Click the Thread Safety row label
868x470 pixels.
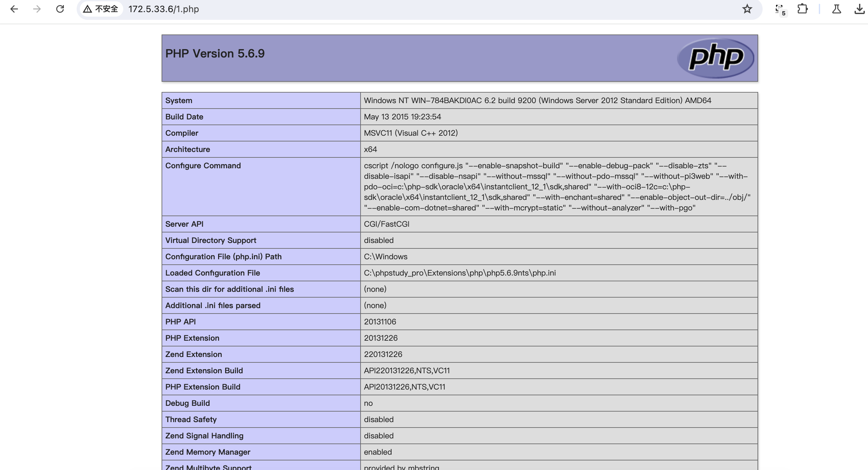coord(191,420)
